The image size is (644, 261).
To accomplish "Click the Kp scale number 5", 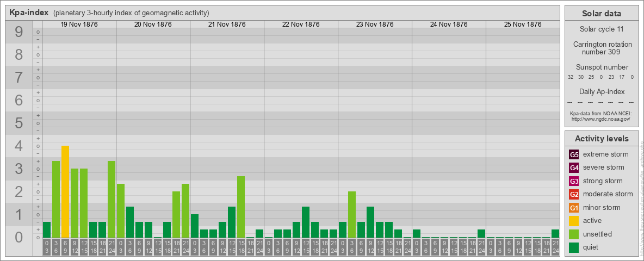I will pos(19,123).
